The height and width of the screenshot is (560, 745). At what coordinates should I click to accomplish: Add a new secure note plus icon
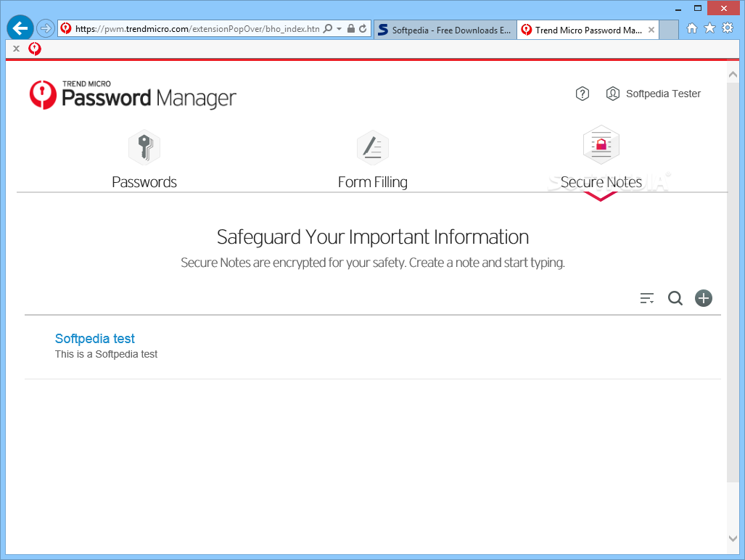704,298
